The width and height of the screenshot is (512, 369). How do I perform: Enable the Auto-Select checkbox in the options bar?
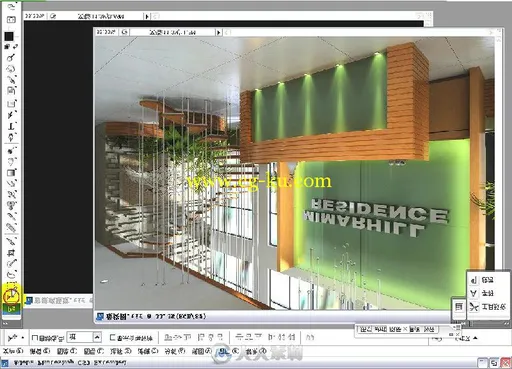point(34,338)
